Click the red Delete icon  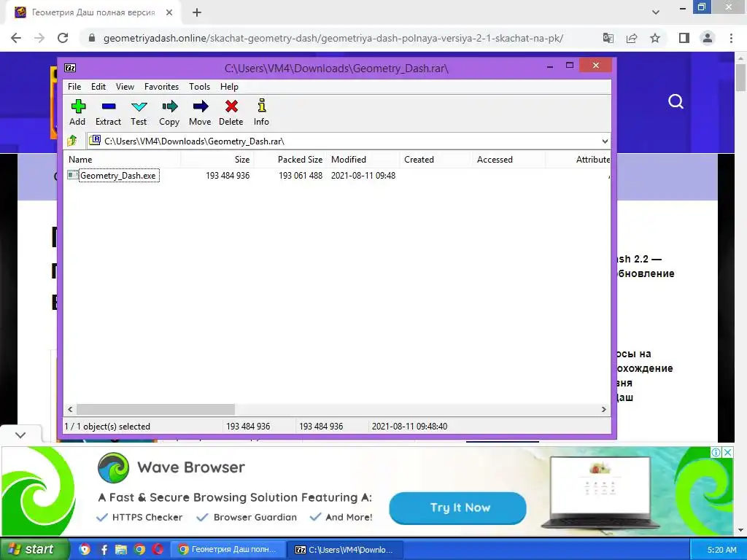click(231, 112)
